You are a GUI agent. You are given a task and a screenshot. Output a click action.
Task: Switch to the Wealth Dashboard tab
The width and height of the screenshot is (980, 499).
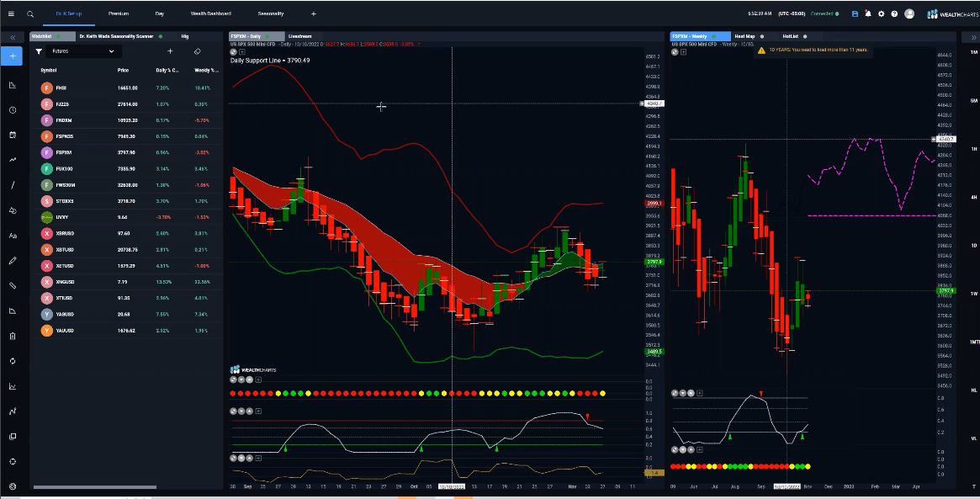pyautogui.click(x=210, y=13)
